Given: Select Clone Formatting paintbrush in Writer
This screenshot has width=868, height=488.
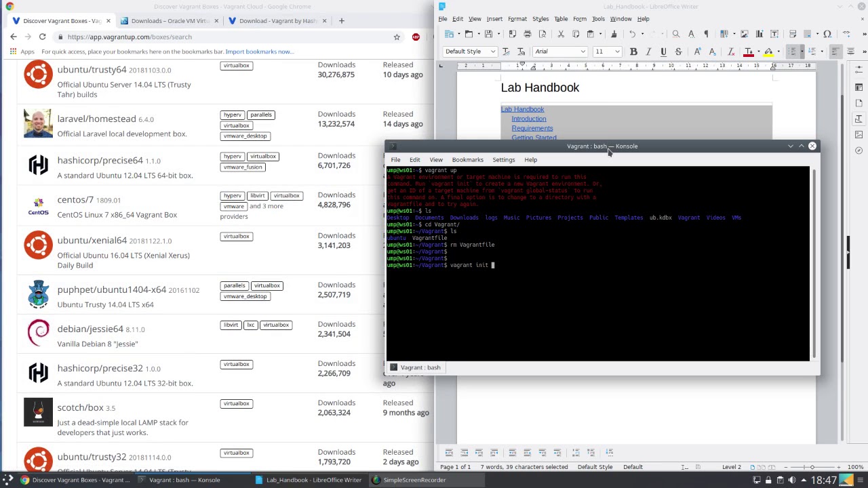Looking at the screenshot, I should (614, 34).
